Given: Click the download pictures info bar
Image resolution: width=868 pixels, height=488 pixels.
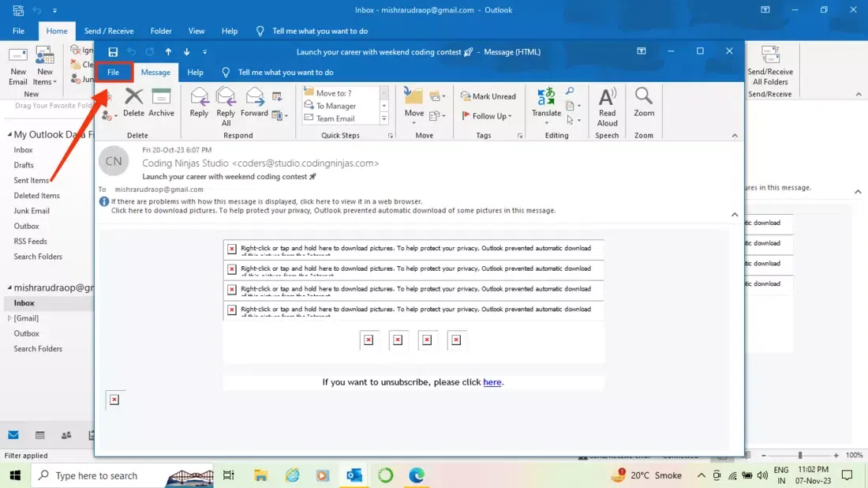Looking at the screenshot, I should [333, 211].
